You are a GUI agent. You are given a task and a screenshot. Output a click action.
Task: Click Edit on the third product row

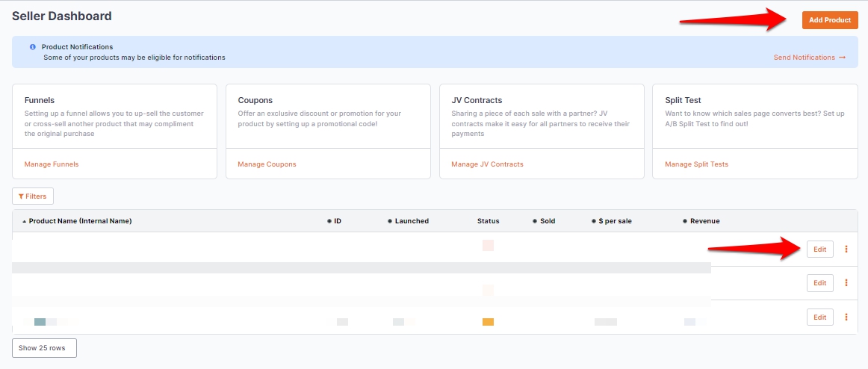(819, 317)
